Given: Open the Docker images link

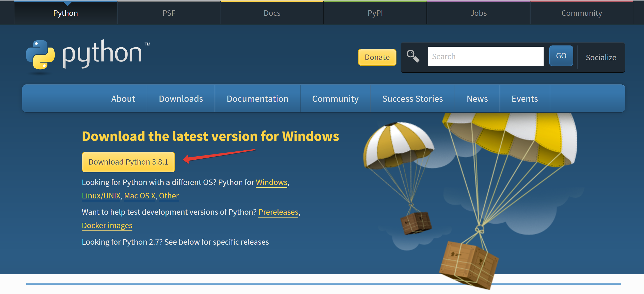Looking at the screenshot, I should [107, 226].
